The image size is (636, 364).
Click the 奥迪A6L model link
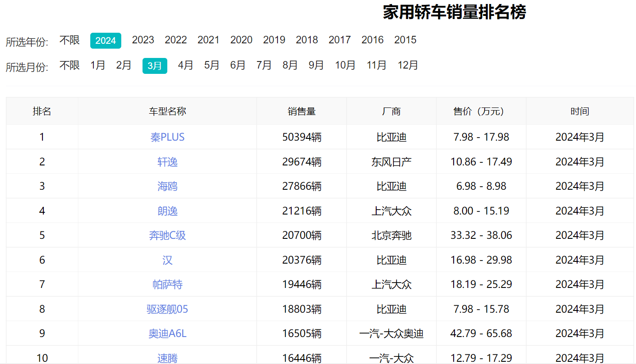167,333
